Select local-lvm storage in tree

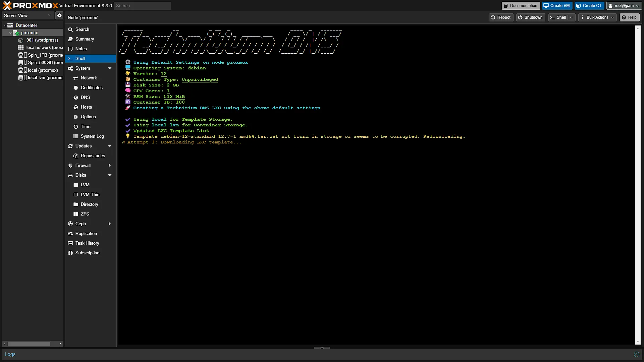pos(41,77)
